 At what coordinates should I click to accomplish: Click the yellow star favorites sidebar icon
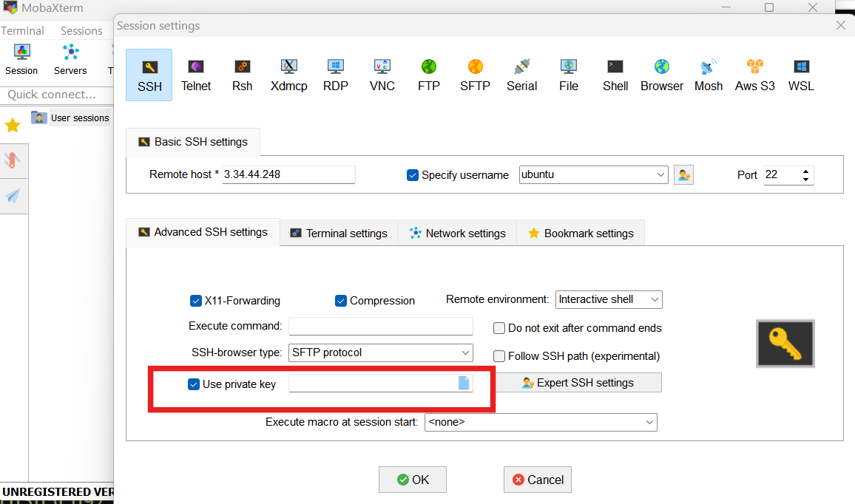(x=13, y=126)
